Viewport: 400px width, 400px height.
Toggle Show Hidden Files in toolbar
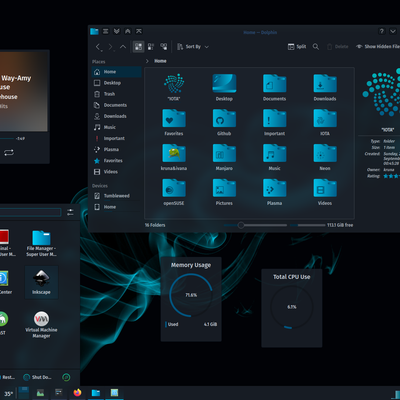(x=378, y=47)
